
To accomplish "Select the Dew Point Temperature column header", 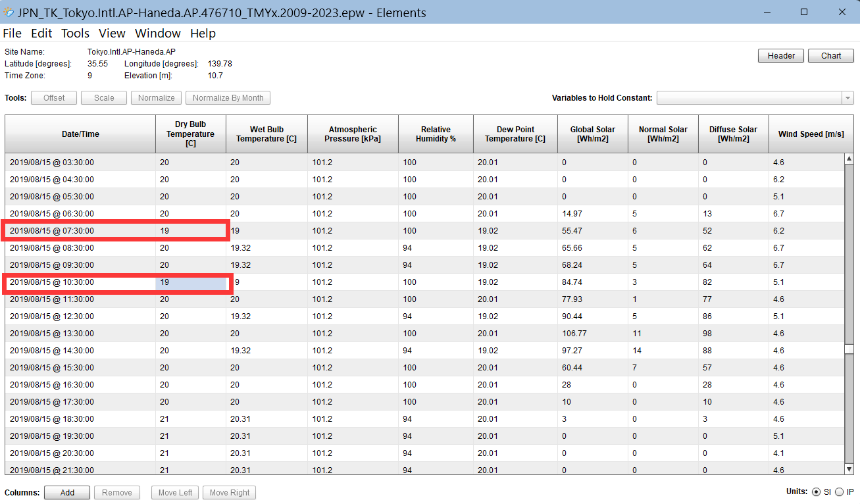I will [x=515, y=134].
